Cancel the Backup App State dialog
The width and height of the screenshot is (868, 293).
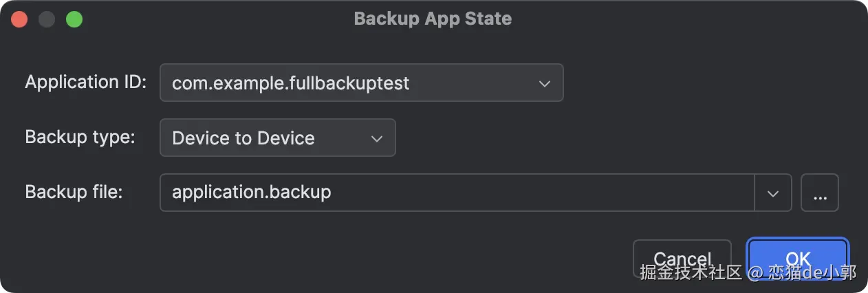[x=682, y=258]
